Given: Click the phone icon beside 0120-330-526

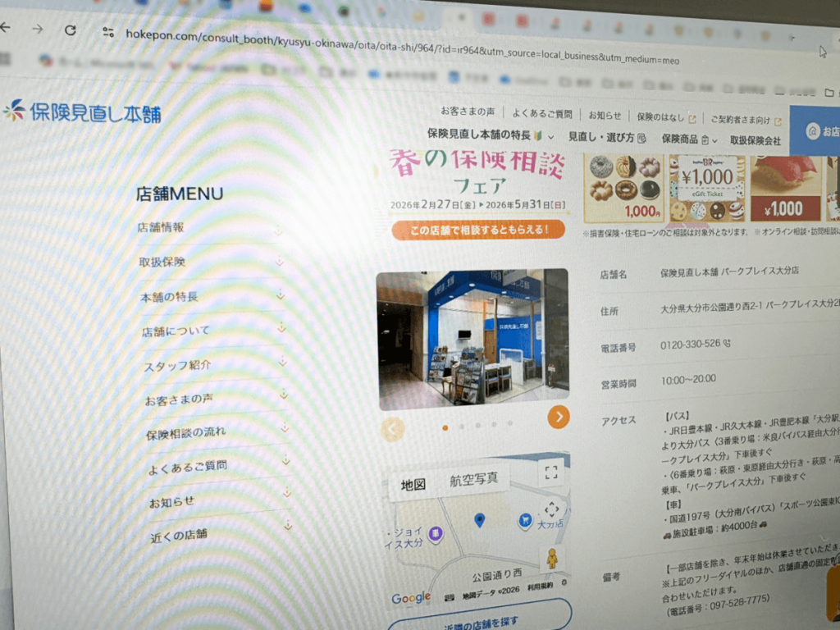Looking at the screenshot, I should click(727, 344).
